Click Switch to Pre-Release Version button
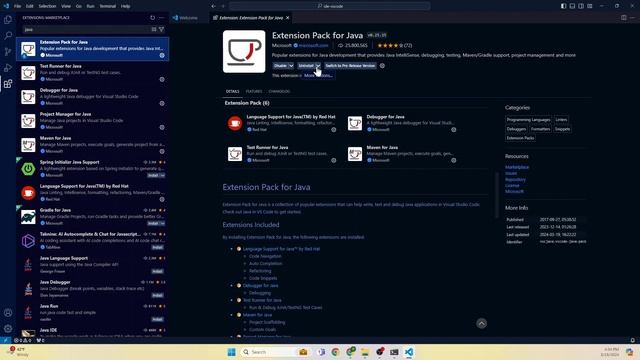Viewport: 640px width, 360px height. [x=350, y=66]
